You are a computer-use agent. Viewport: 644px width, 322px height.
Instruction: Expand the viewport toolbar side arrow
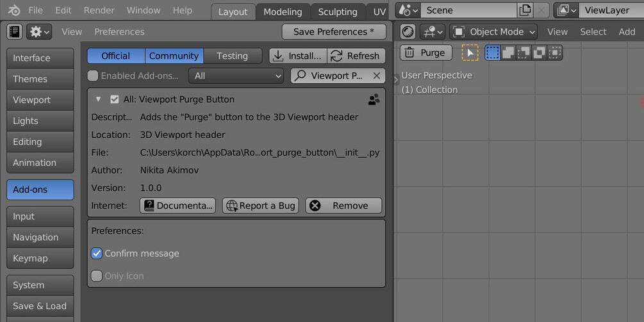point(397,80)
